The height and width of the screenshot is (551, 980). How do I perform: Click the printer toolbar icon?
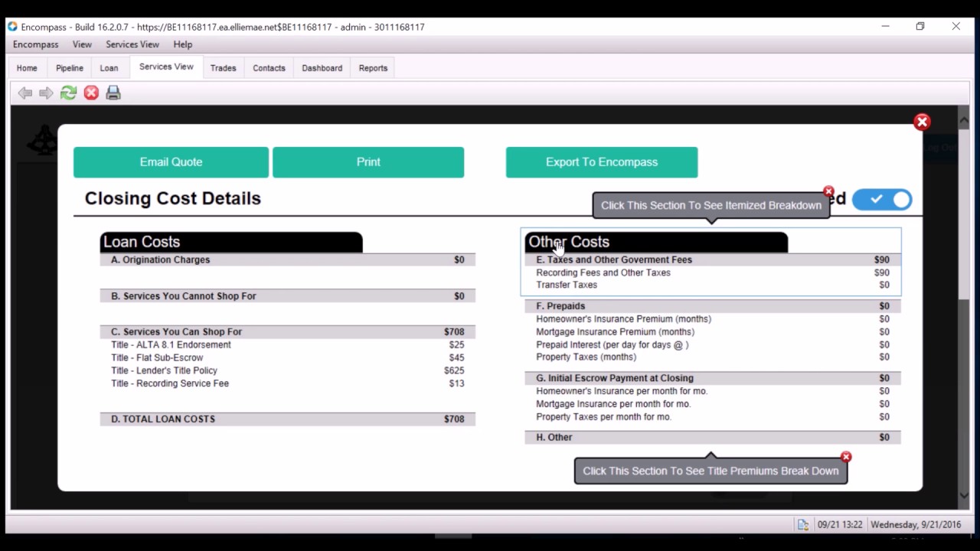[x=113, y=93]
